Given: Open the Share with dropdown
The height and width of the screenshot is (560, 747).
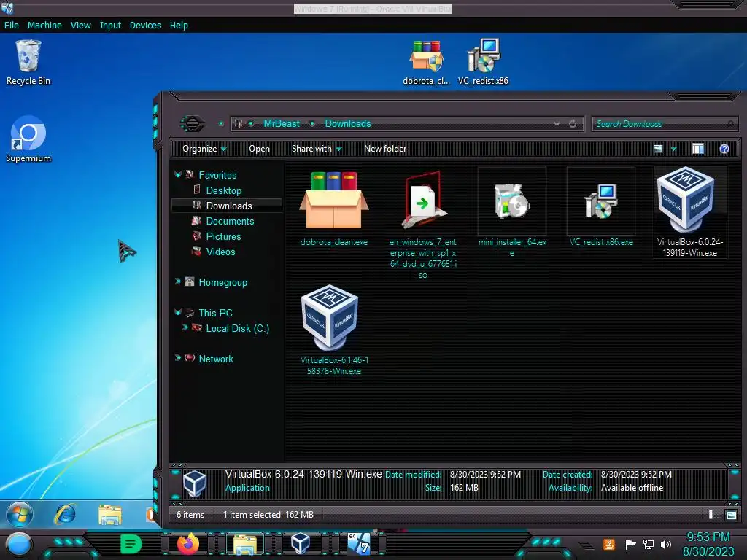Looking at the screenshot, I should coord(317,149).
